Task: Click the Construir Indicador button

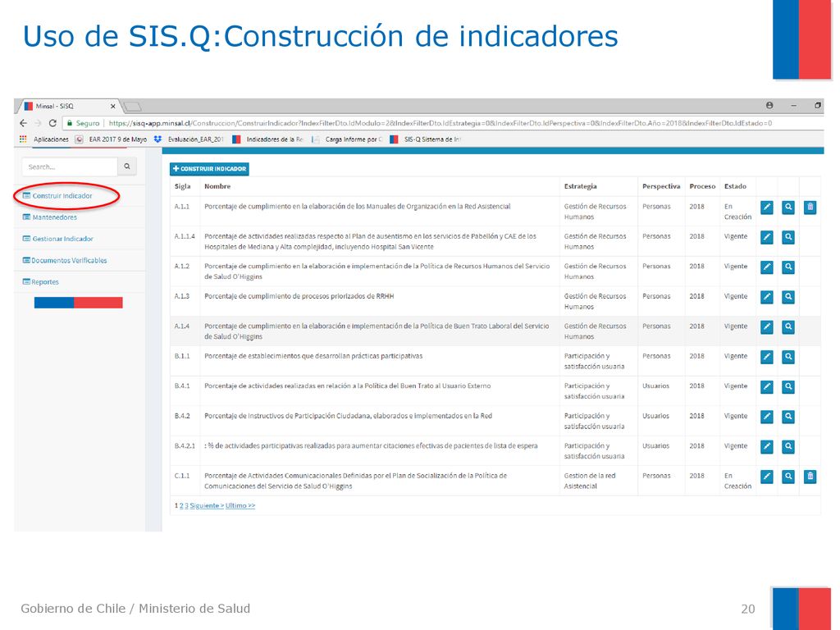Action: click(209, 169)
